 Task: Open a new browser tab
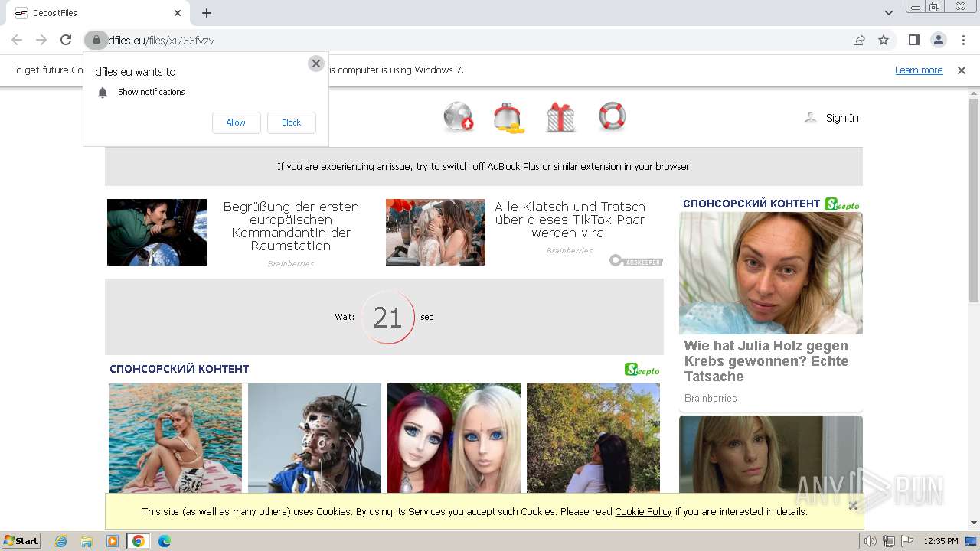(x=207, y=13)
